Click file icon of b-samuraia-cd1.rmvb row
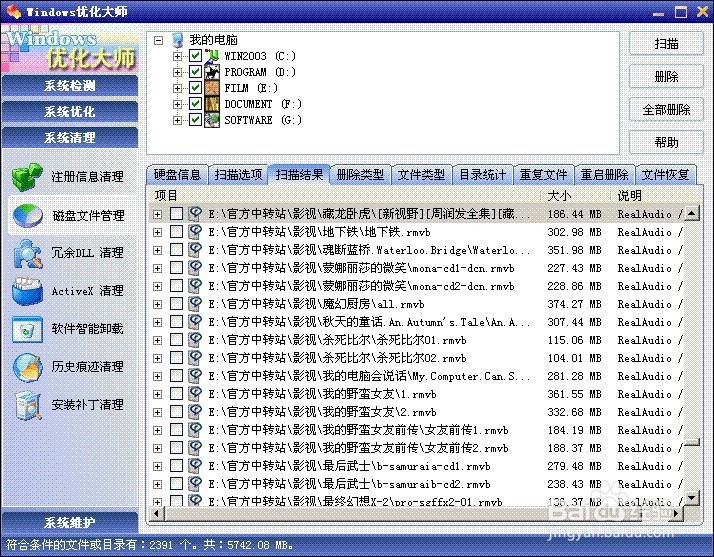This screenshot has height=557, width=714. [195, 466]
